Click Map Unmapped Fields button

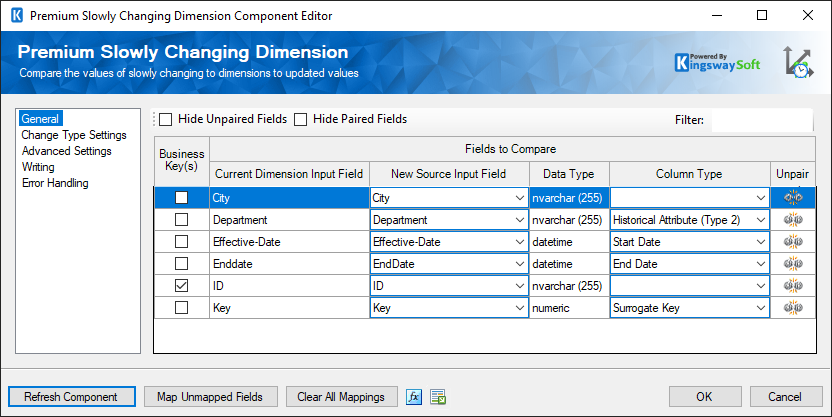coord(210,397)
